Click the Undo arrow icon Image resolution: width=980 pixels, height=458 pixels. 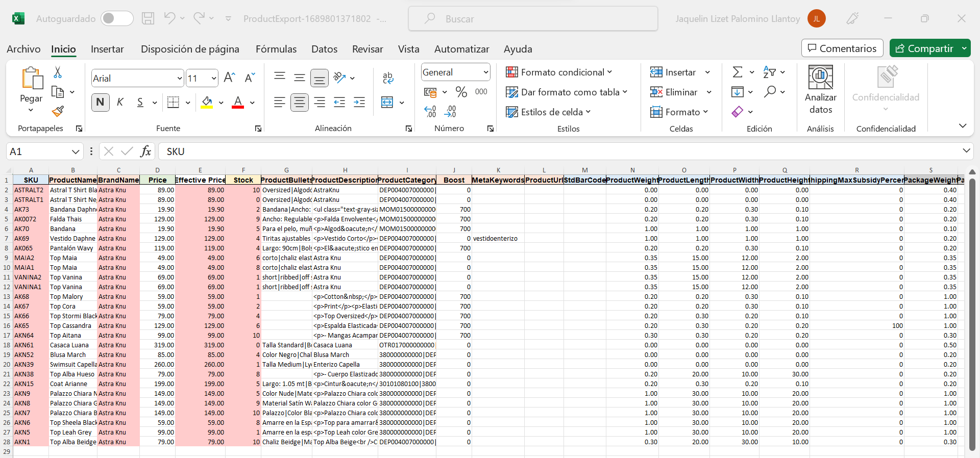coord(169,18)
